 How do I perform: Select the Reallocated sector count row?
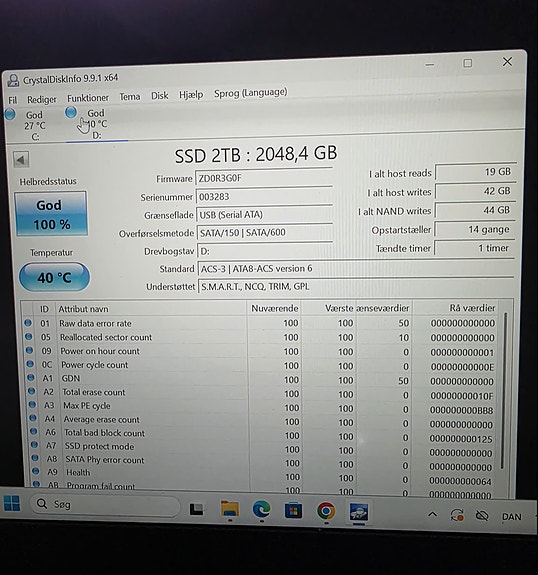[x=260, y=337]
